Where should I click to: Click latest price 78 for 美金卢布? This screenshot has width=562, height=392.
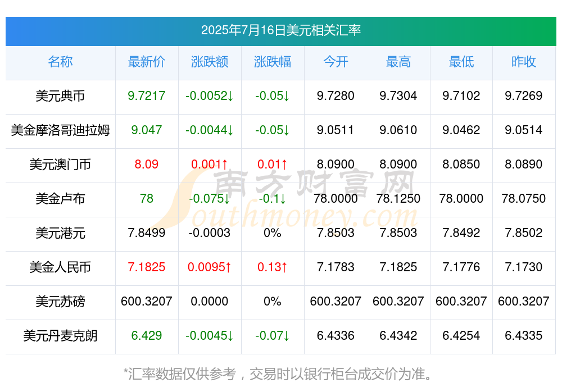147,198
